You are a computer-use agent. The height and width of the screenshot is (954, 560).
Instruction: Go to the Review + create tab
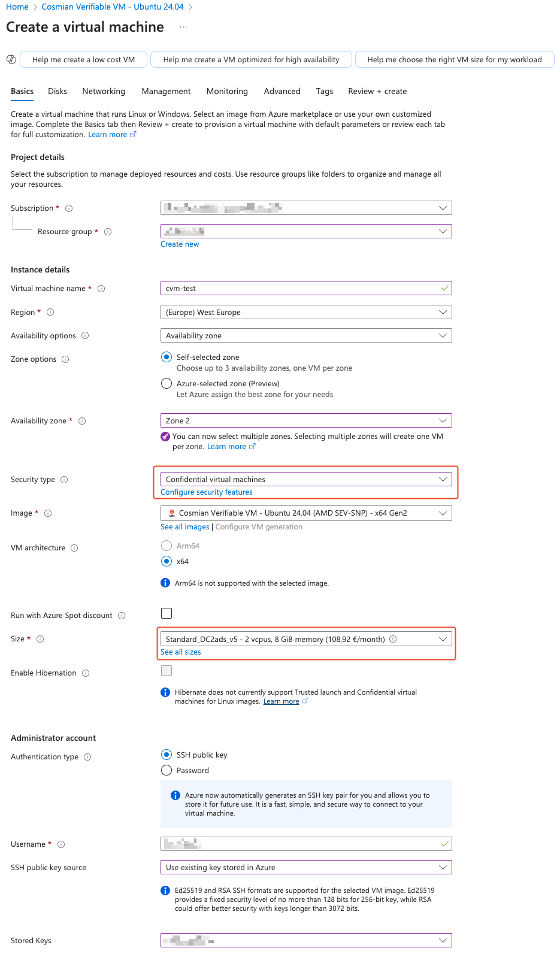pos(377,91)
